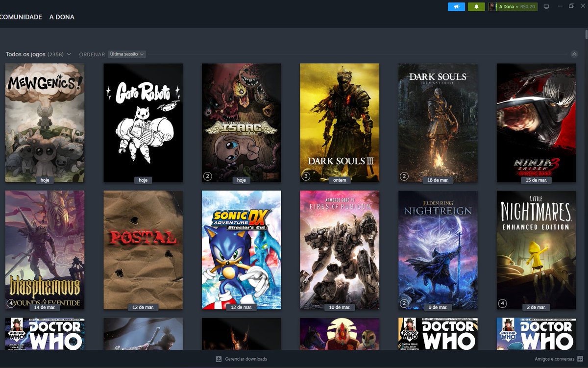
Task: Click the '12 de mar.' label under Sonic
Action: click(x=242, y=308)
